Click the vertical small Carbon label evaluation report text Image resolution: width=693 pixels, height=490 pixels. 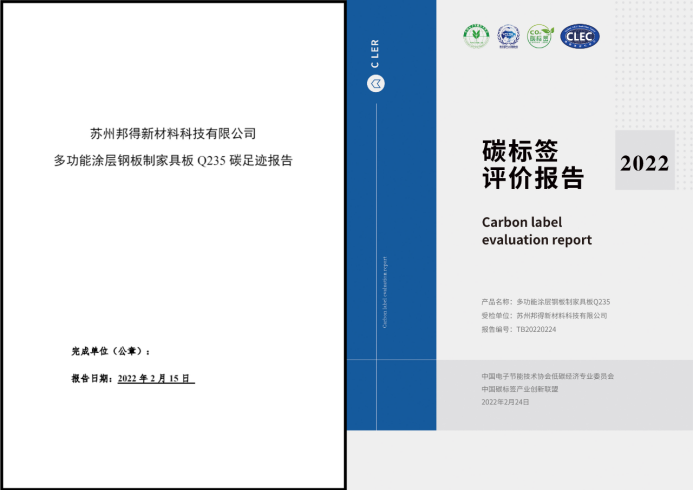pos(385,292)
